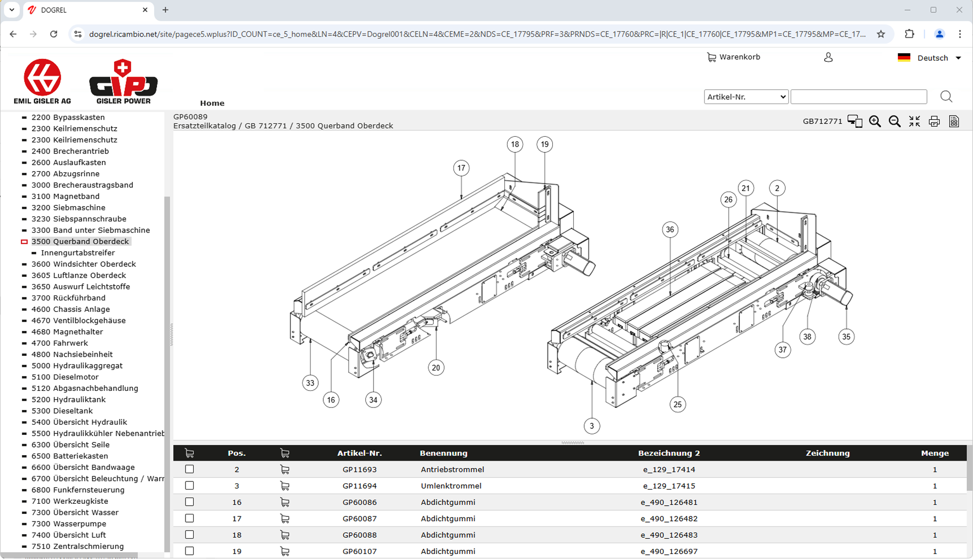Open the Warenkorb shopping cart
The image size is (973, 560).
click(733, 57)
